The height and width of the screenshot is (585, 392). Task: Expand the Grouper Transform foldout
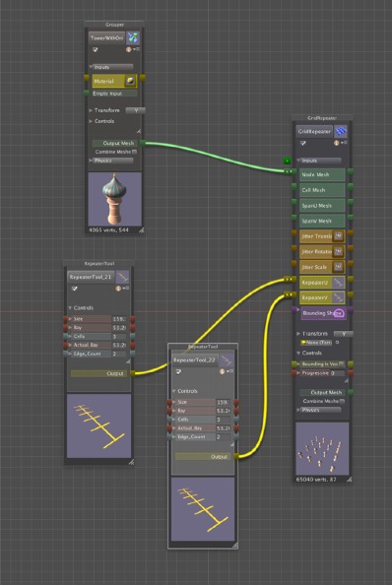[91, 110]
